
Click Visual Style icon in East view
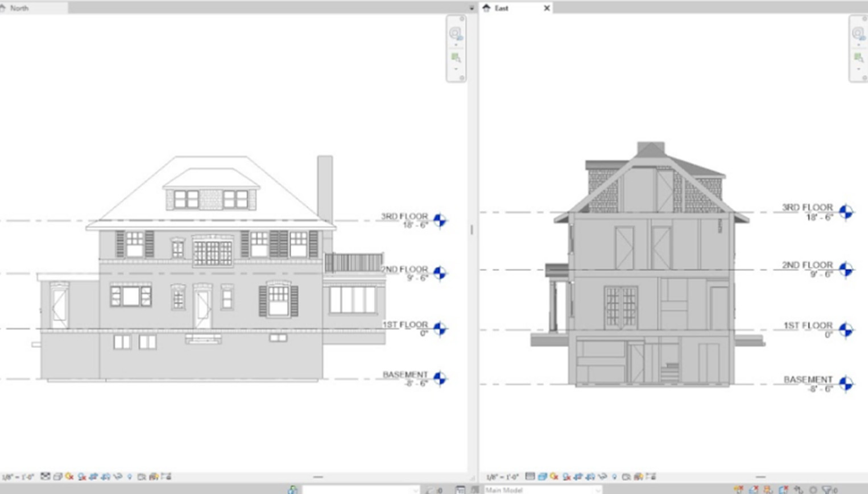(542, 476)
